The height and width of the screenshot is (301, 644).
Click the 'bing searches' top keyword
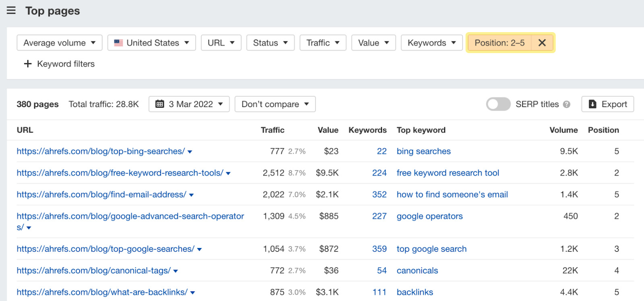(424, 151)
